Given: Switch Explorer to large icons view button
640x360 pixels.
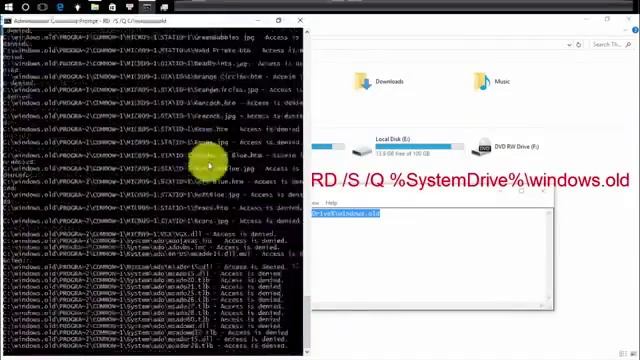Looking at the screenshot, I should click(x=633, y=354).
